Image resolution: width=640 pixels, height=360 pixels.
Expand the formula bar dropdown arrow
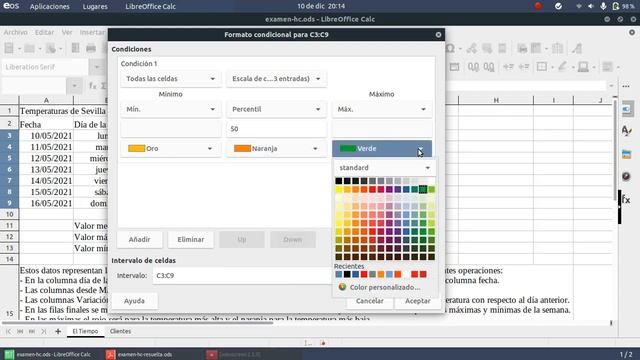611,86
